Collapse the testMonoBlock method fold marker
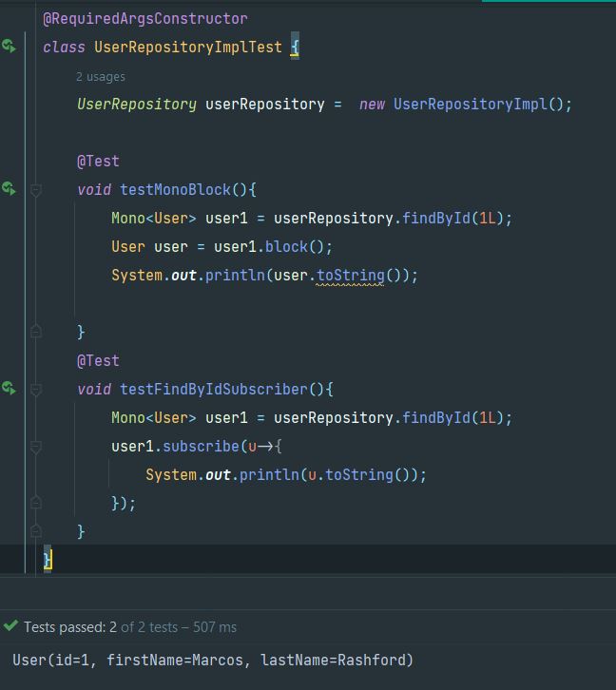The height and width of the screenshot is (690, 616). point(36,190)
